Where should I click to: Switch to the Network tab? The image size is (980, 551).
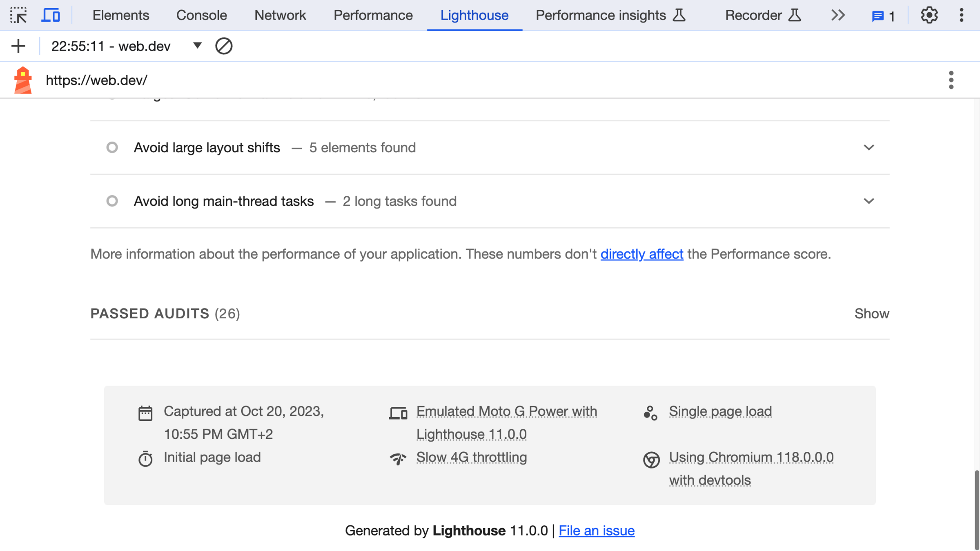pyautogui.click(x=280, y=16)
